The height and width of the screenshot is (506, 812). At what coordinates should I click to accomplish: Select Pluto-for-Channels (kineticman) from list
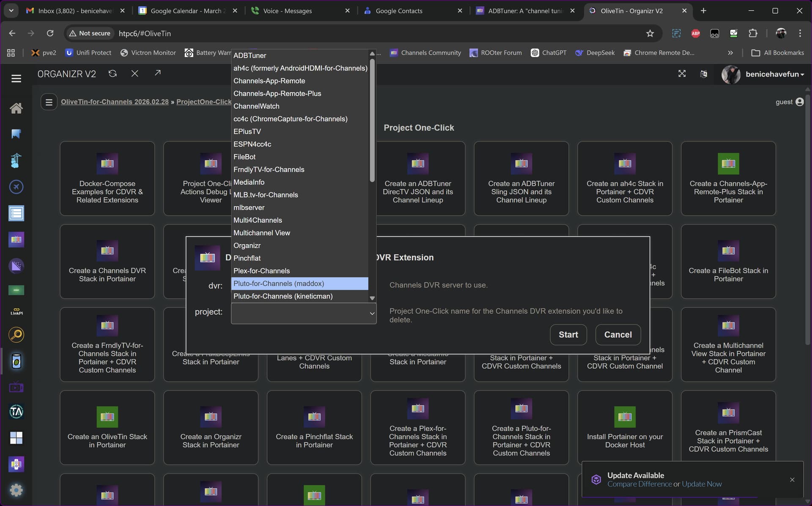[x=283, y=296]
